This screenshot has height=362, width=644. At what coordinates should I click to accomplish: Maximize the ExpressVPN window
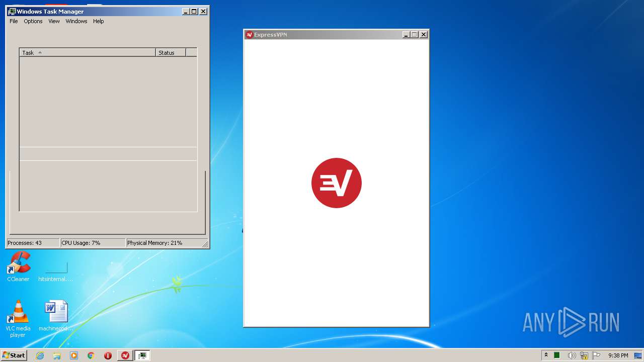[415, 35]
